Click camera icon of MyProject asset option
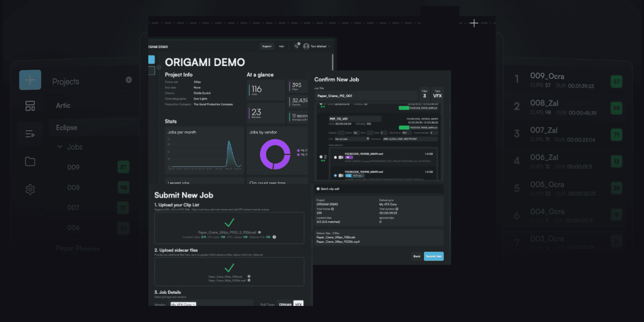The width and height of the screenshot is (644, 322). point(341,175)
